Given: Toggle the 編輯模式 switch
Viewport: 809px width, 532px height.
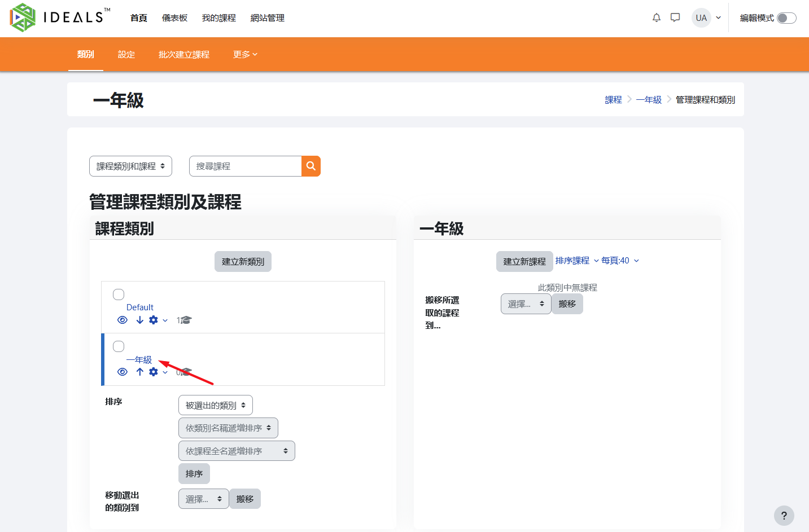Looking at the screenshot, I should point(786,18).
